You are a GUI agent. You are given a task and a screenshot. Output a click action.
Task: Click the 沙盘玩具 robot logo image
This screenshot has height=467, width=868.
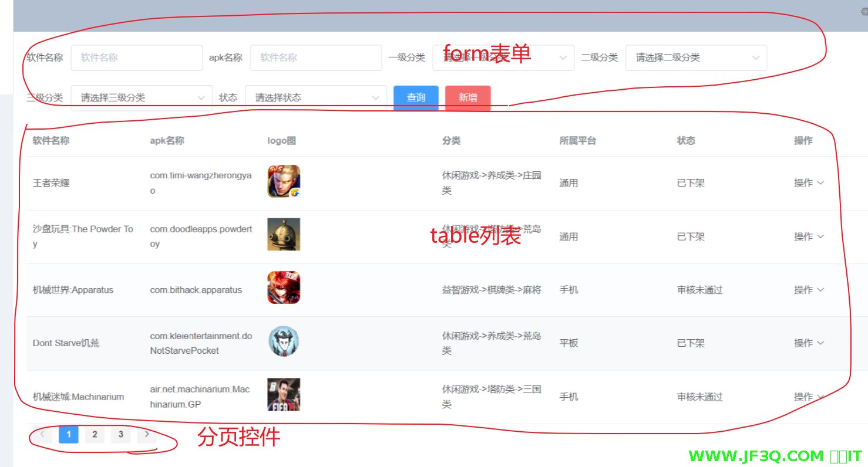284,234
